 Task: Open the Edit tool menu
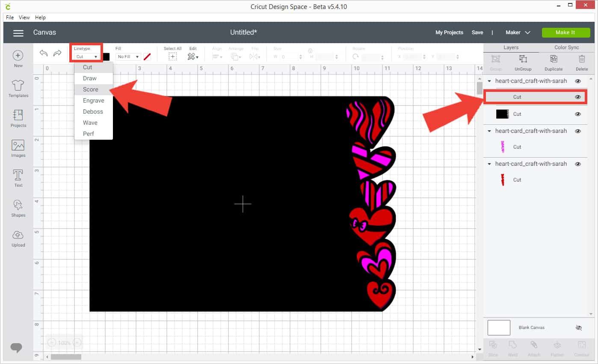(193, 56)
